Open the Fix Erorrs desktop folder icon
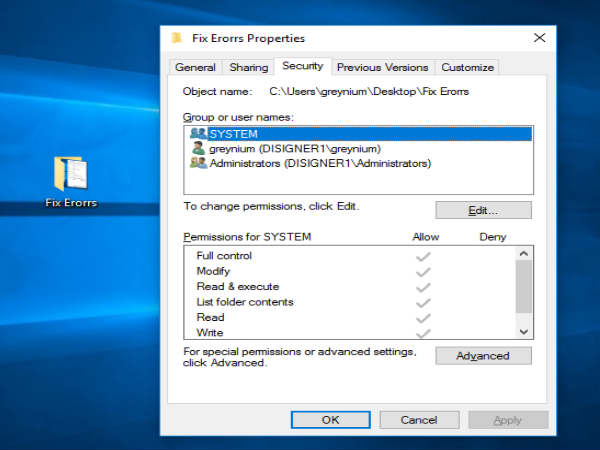The height and width of the screenshot is (450, 600). pyautogui.click(x=71, y=174)
